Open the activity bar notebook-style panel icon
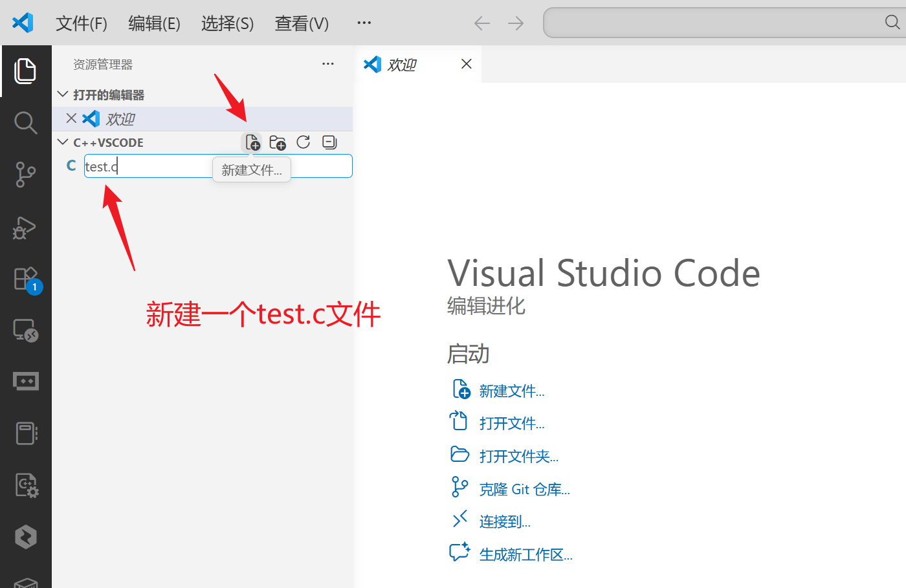The height and width of the screenshot is (588, 906). 26,433
